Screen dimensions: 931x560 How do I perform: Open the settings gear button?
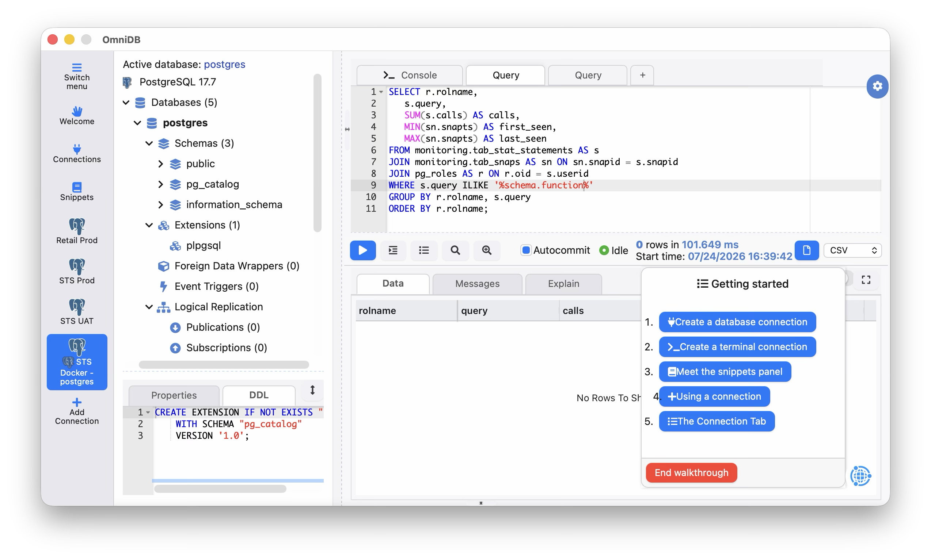coord(877,87)
